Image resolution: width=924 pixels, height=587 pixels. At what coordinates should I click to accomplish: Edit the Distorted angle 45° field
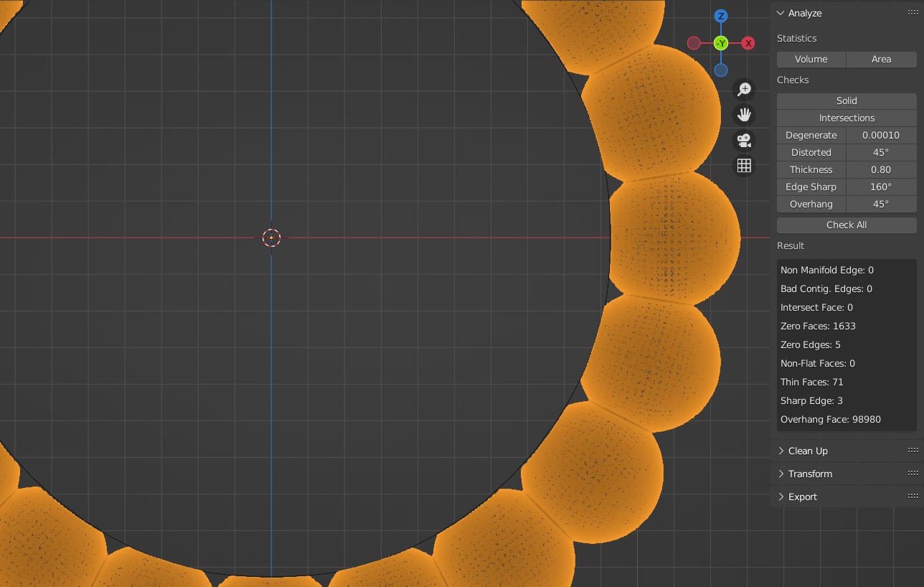pos(881,152)
